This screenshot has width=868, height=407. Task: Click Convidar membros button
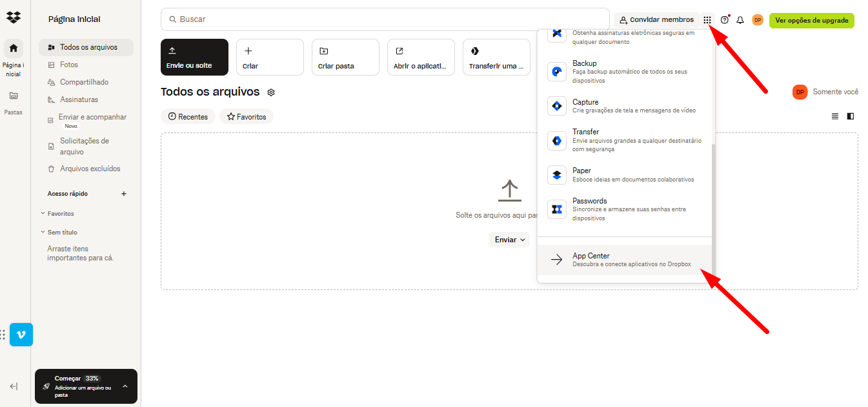coord(656,20)
